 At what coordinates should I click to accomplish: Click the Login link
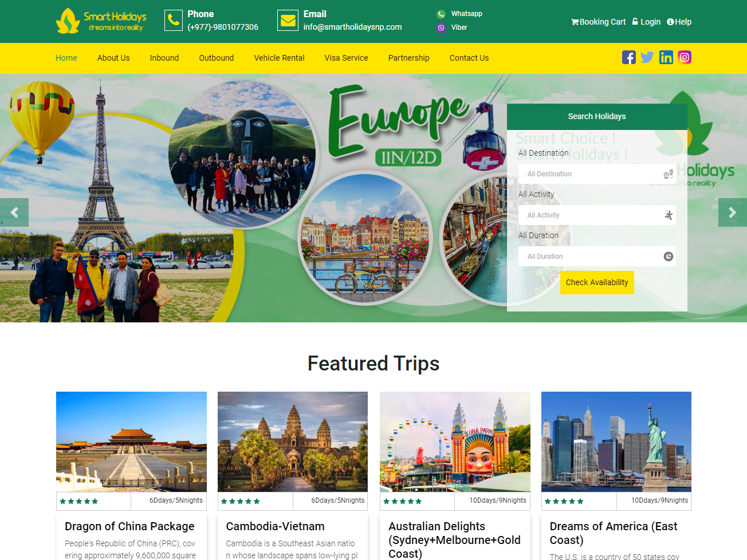647,22
